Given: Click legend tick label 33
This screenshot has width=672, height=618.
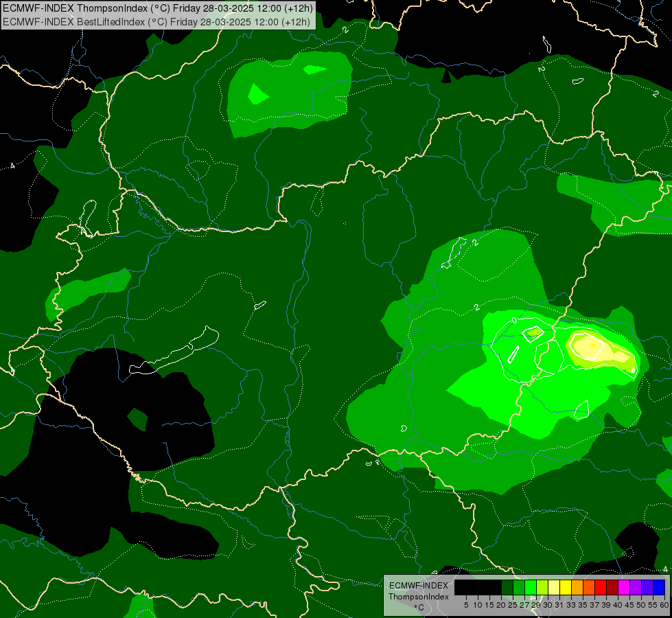Looking at the screenshot, I should coord(571,605).
